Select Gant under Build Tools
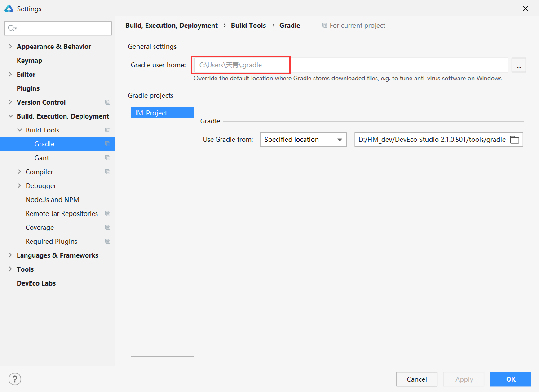539x392 pixels. point(42,158)
